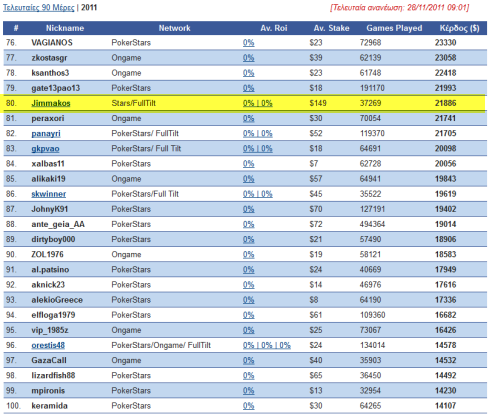Click the Av. Stake column header
This screenshot has width=490, height=415.
pyautogui.click(x=331, y=28)
